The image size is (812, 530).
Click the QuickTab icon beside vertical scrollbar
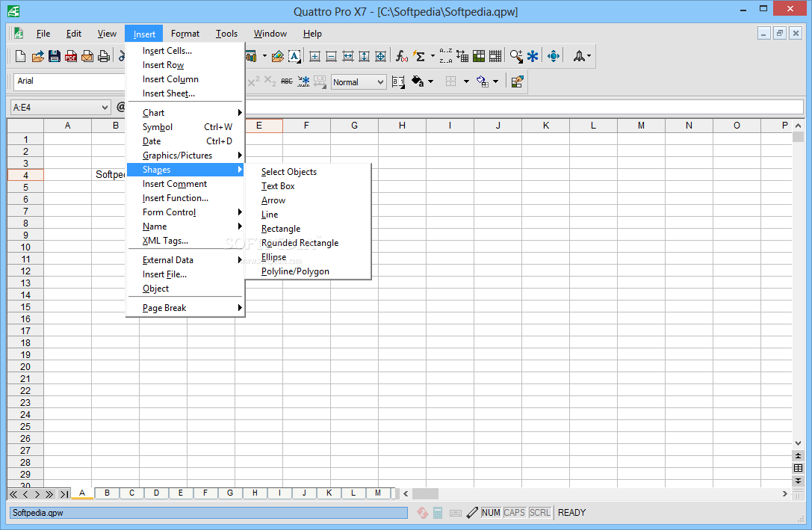(x=798, y=468)
